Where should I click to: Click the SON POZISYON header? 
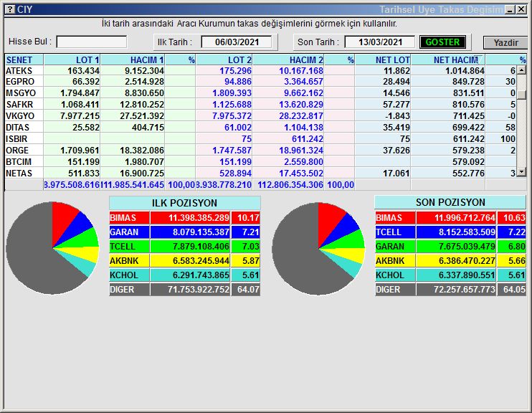point(450,202)
